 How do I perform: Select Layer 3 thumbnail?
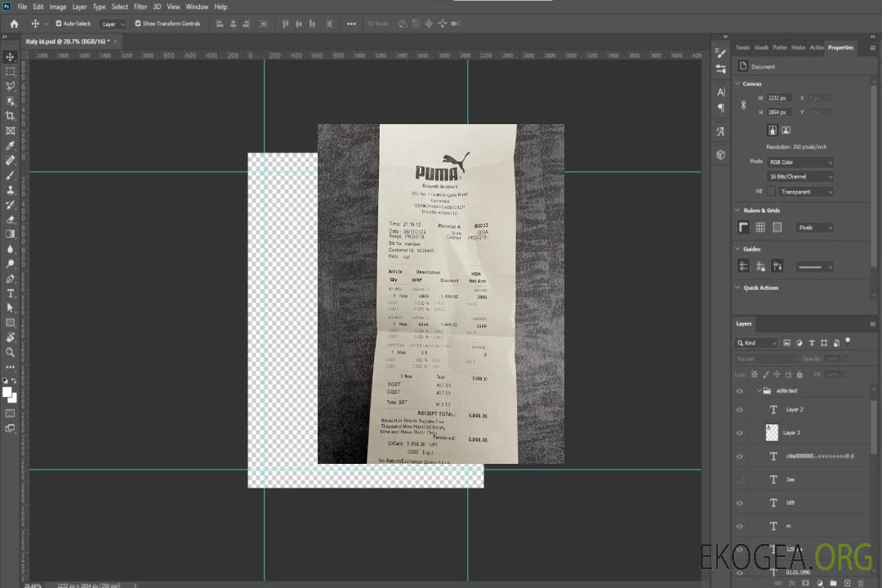(x=773, y=433)
